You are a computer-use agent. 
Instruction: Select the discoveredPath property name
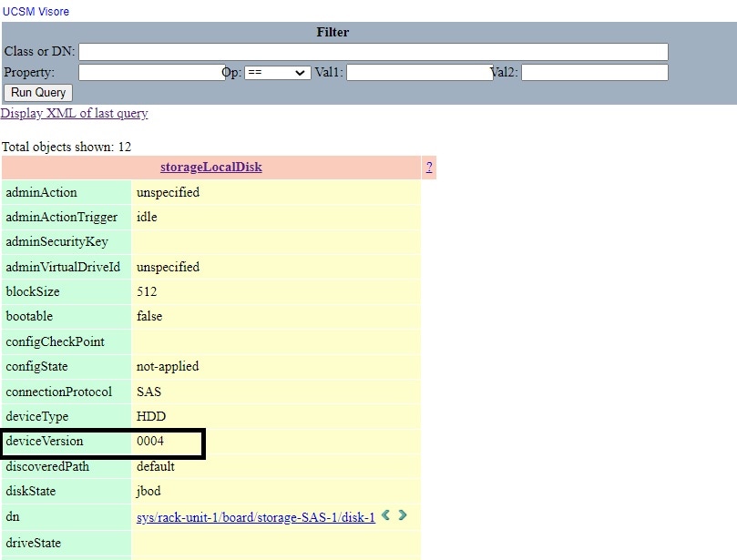coord(47,466)
